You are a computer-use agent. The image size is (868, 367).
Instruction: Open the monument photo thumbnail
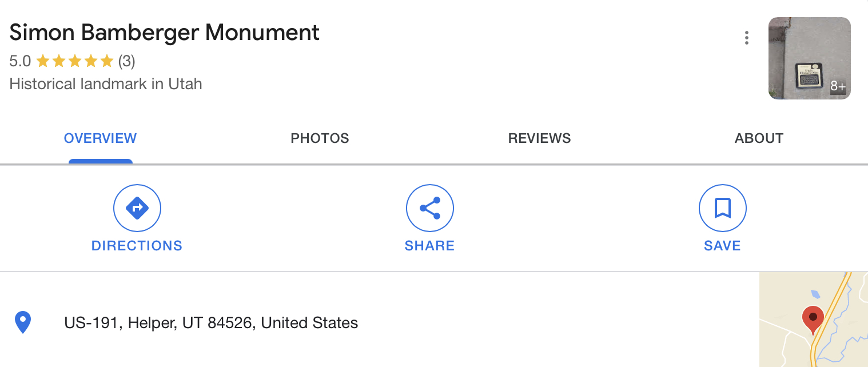click(x=809, y=58)
